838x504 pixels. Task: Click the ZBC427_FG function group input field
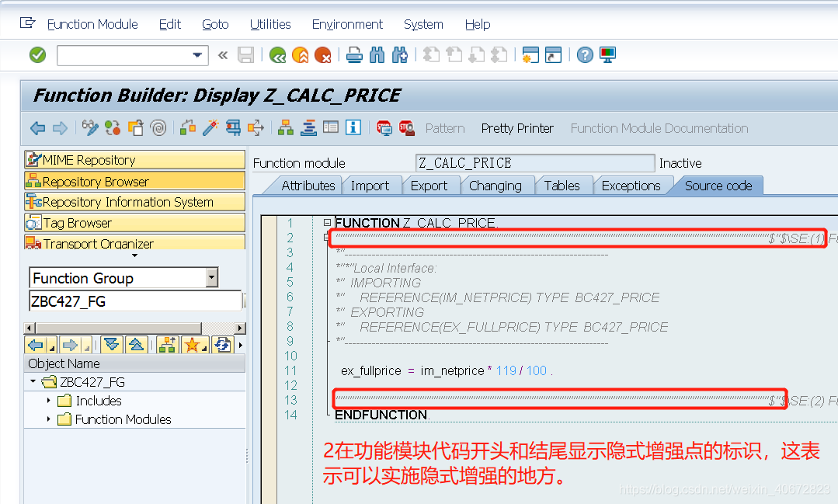click(x=135, y=301)
